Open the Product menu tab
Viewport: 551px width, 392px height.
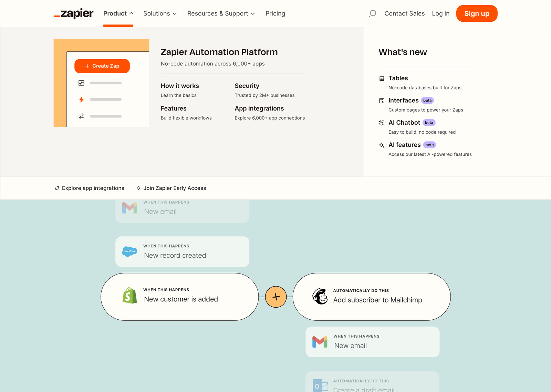[x=118, y=13]
